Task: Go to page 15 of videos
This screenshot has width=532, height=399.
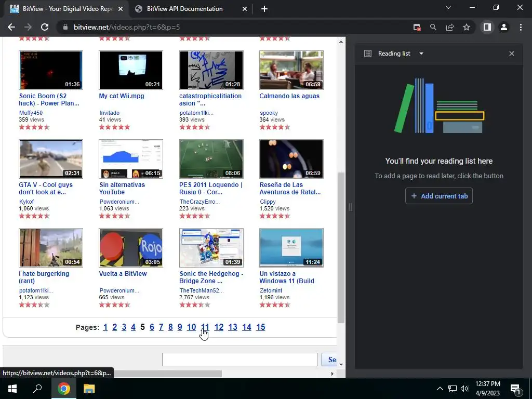Action: point(261,327)
